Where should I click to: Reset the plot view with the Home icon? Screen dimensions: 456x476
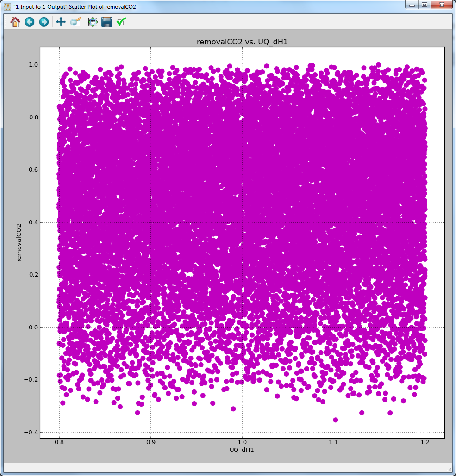point(14,22)
